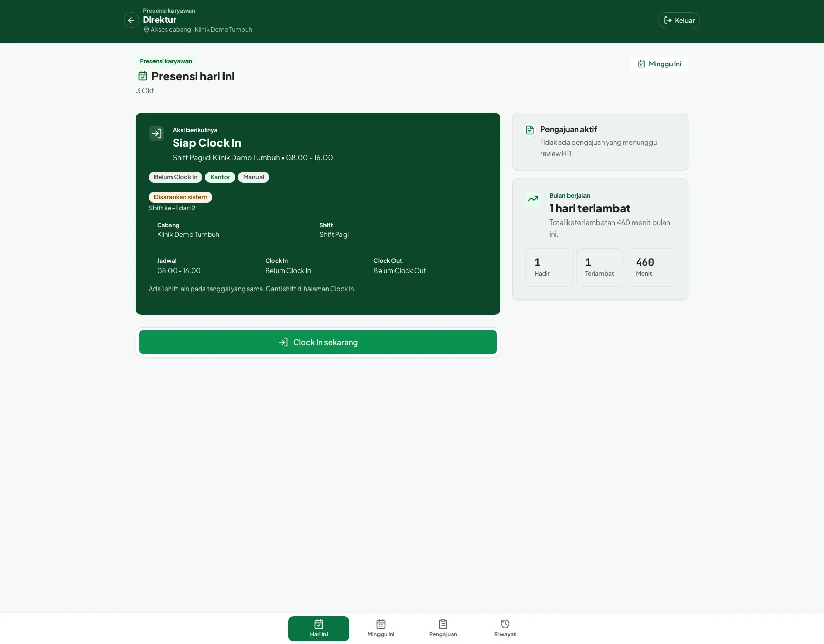Click the calendar-check icon next to Presensi hari ini
The image size is (824, 644).
coord(143,76)
